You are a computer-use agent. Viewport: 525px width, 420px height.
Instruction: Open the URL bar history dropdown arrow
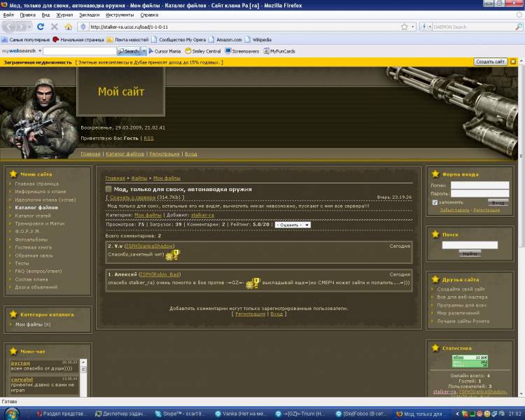pos(414,27)
